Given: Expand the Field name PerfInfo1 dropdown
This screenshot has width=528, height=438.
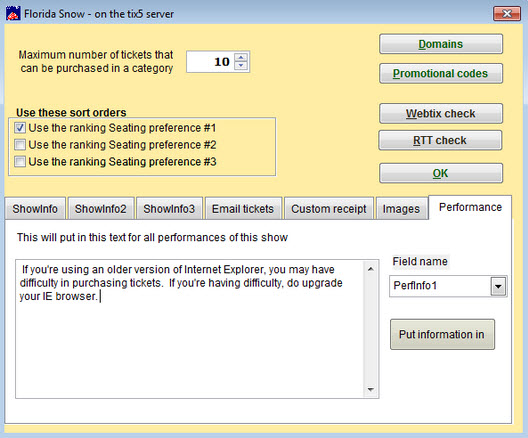Looking at the screenshot, I should pyautogui.click(x=498, y=287).
